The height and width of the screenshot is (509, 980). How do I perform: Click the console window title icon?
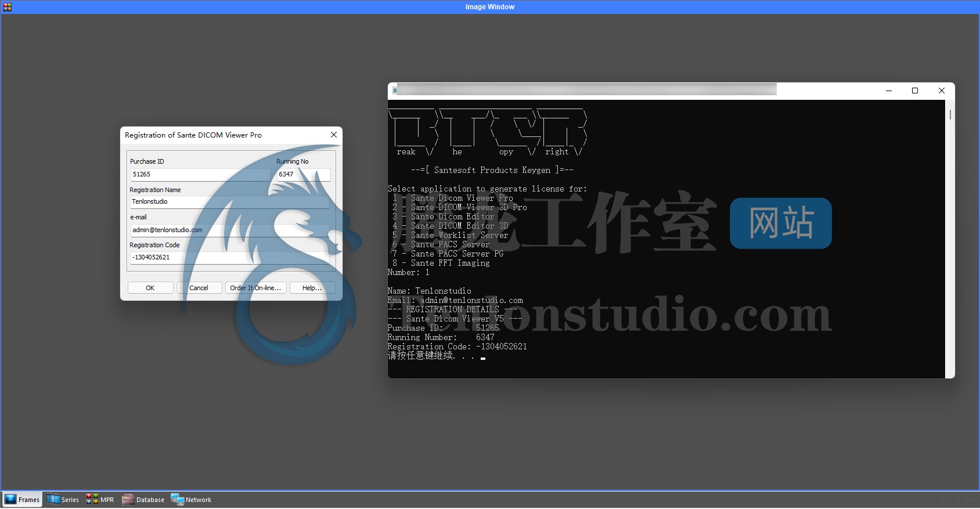[395, 91]
